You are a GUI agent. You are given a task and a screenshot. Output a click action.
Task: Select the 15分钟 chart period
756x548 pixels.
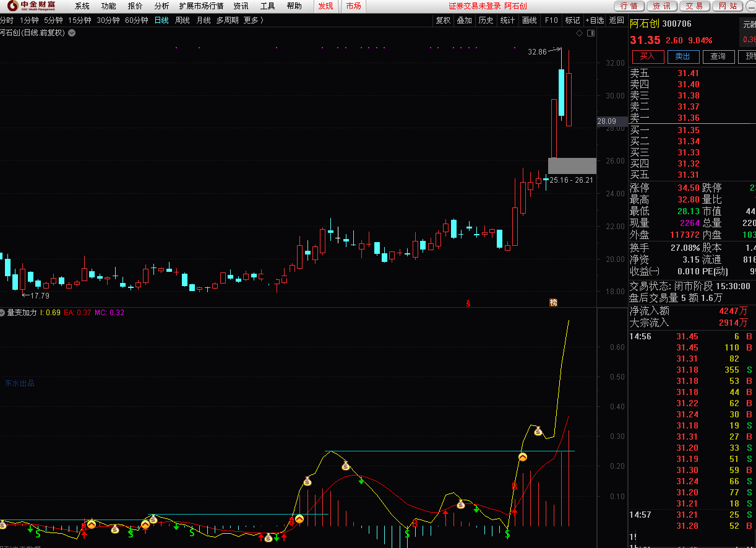(79, 20)
